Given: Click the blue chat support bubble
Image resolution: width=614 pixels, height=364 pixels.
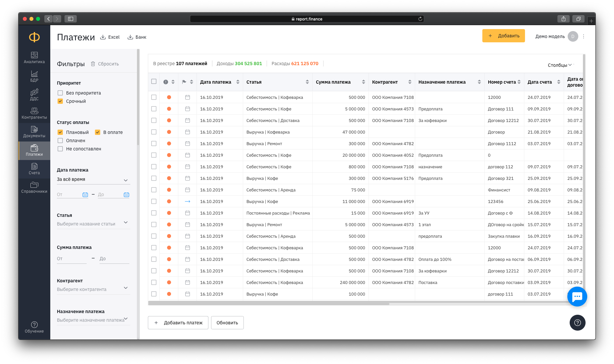Looking at the screenshot, I should [x=577, y=297].
